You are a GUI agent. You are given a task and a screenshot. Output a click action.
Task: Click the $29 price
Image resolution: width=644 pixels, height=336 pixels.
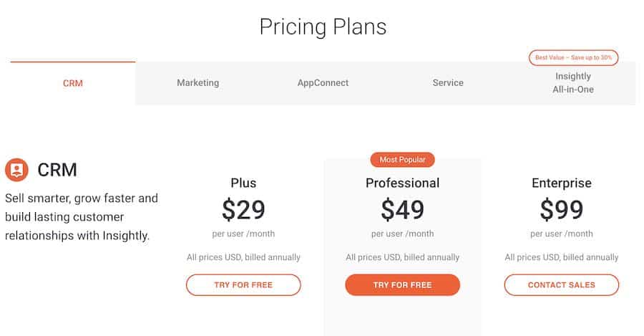pyautogui.click(x=243, y=209)
